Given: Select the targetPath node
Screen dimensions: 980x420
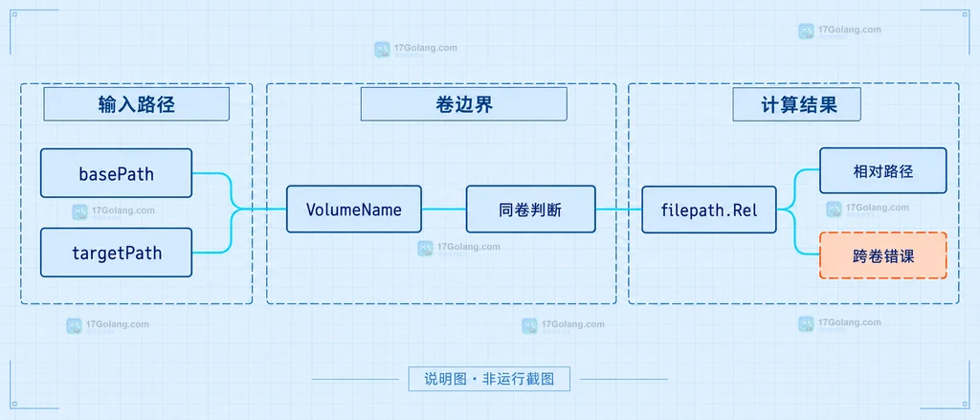Looking at the screenshot, I should click(x=116, y=253).
